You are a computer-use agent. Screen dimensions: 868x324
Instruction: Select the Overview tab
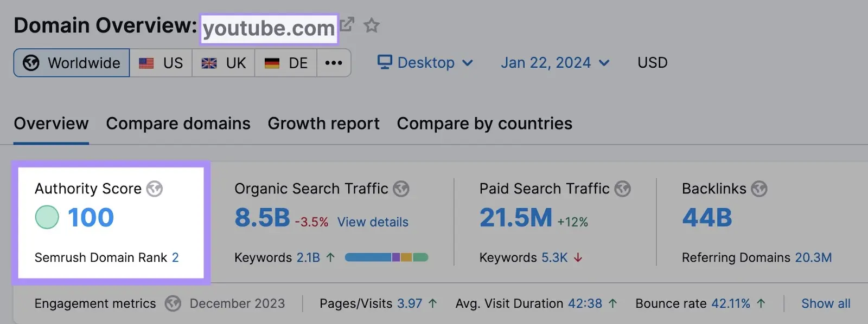coord(51,124)
